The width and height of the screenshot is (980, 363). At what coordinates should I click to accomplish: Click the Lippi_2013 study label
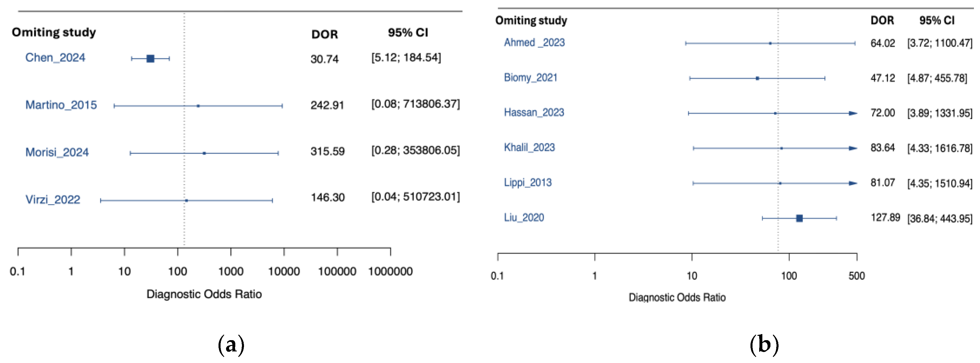(528, 183)
